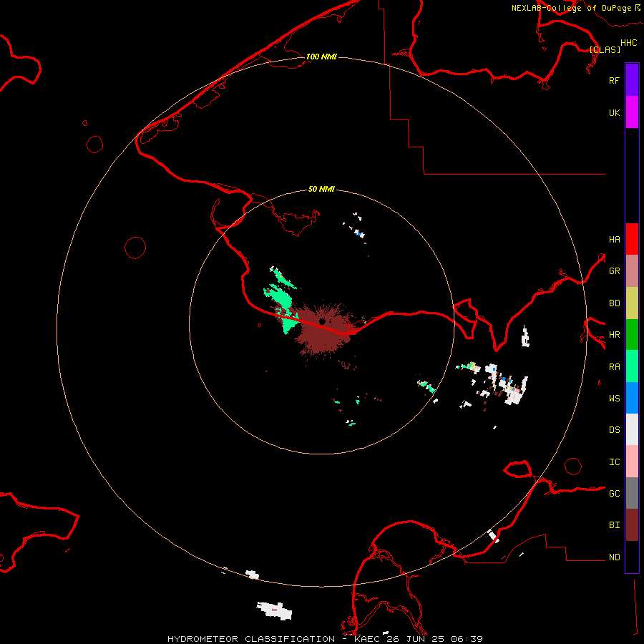Click the HR legend label

614,334
